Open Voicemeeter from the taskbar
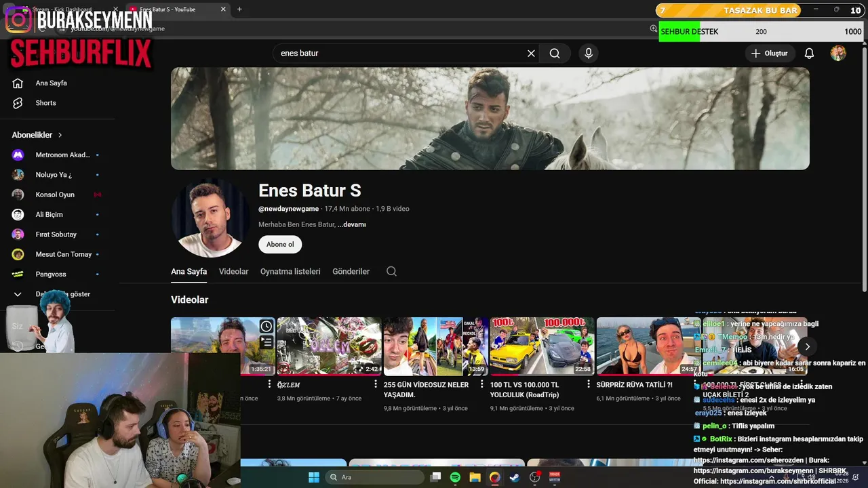This screenshot has height=488, width=868. click(x=555, y=477)
